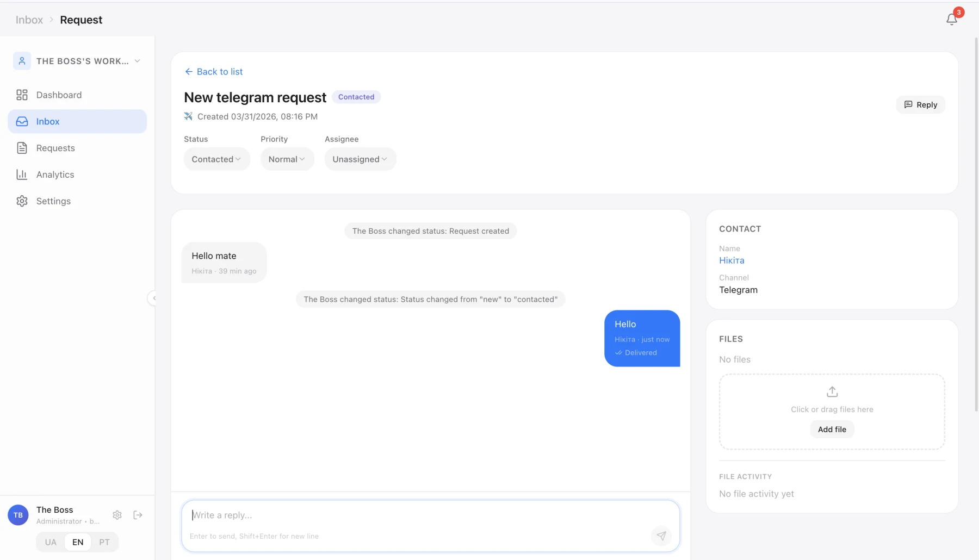Click the Reply button

click(920, 105)
